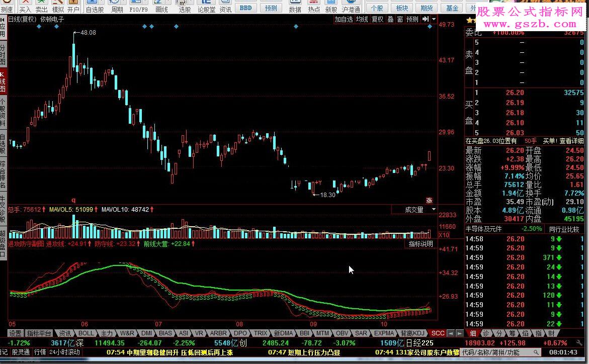Click the wrench settings icon in status bar
This screenshot has height=364, width=589.
[579, 342]
